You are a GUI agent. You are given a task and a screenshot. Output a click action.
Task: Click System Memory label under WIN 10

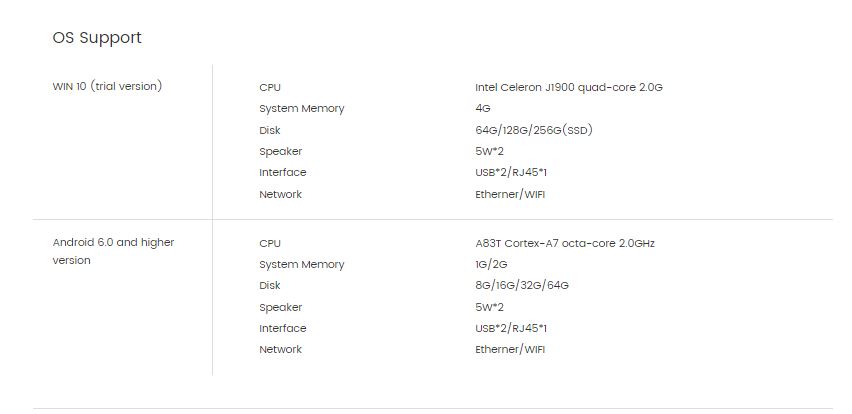(x=302, y=109)
